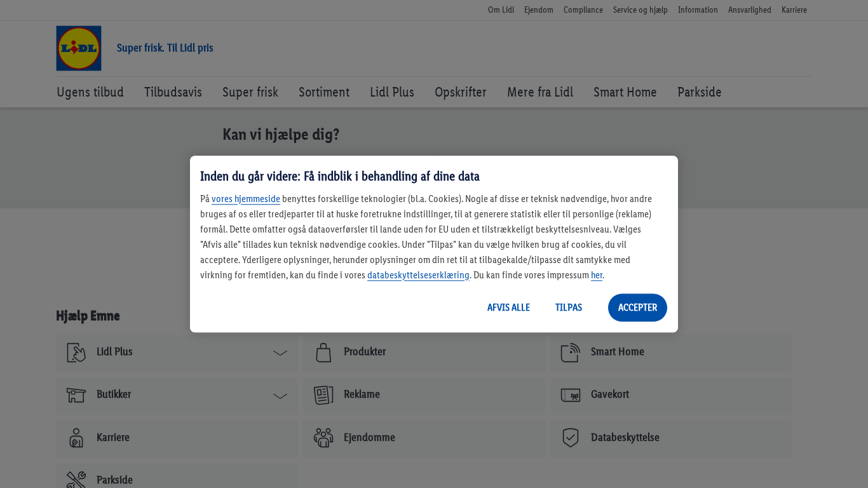This screenshot has height=488, width=868.
Task: Click the Parkside tools icon
Action: [x=76, y=480]
